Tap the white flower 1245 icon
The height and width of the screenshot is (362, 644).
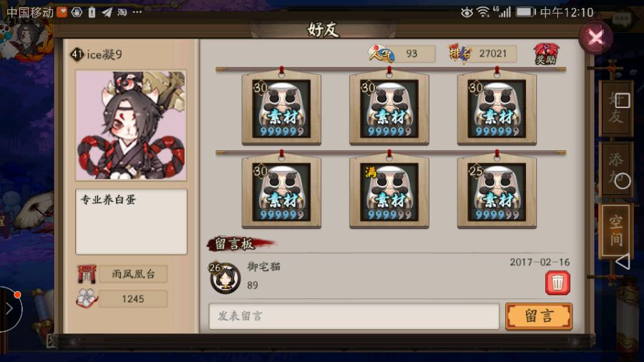tap(87, 298)
